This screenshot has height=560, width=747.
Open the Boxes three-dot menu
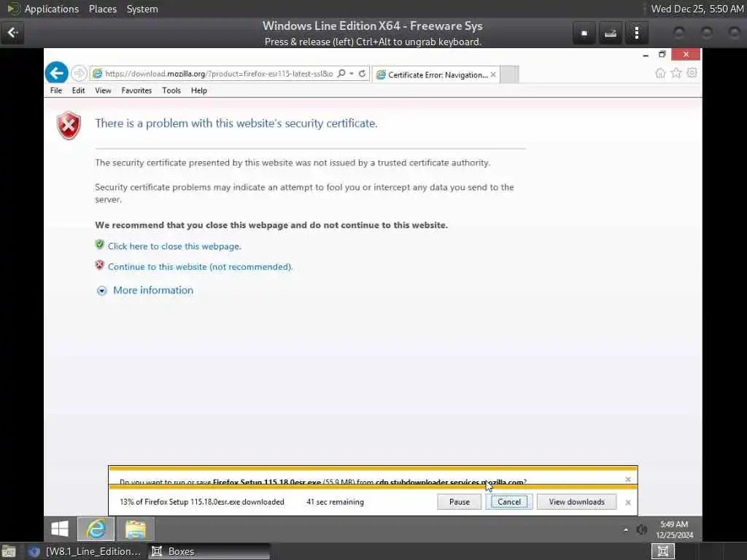[636, 33]
